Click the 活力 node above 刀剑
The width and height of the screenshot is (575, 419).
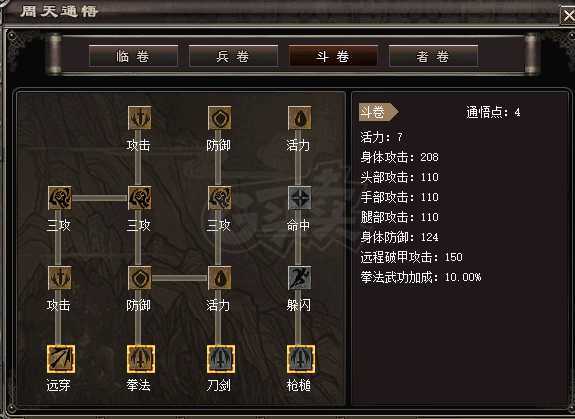point(220,278)
